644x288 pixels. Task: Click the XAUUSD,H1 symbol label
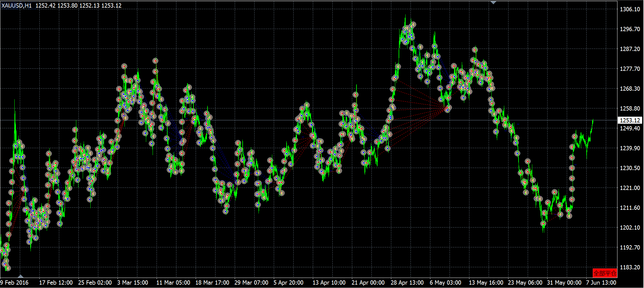pos(16,5)
